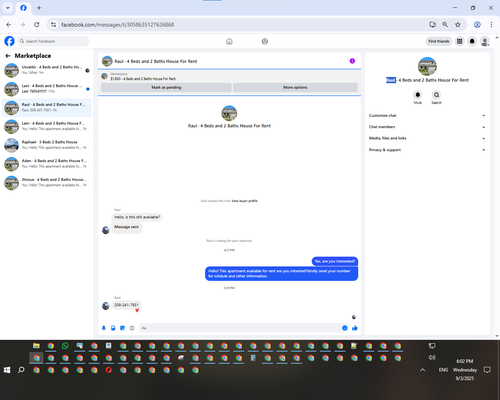Open the Uvaldo conversation
Screen dimensions: 500x400
pos(47,70)
